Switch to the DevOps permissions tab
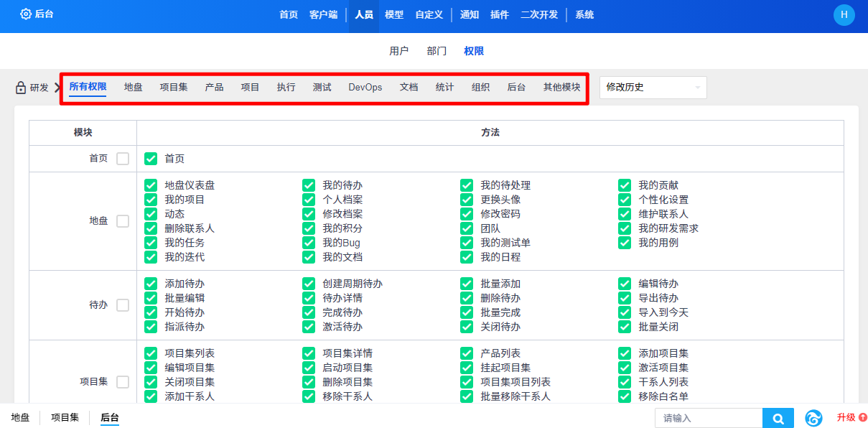This screenshot has height=428, width=868. [x=365, y=88]
